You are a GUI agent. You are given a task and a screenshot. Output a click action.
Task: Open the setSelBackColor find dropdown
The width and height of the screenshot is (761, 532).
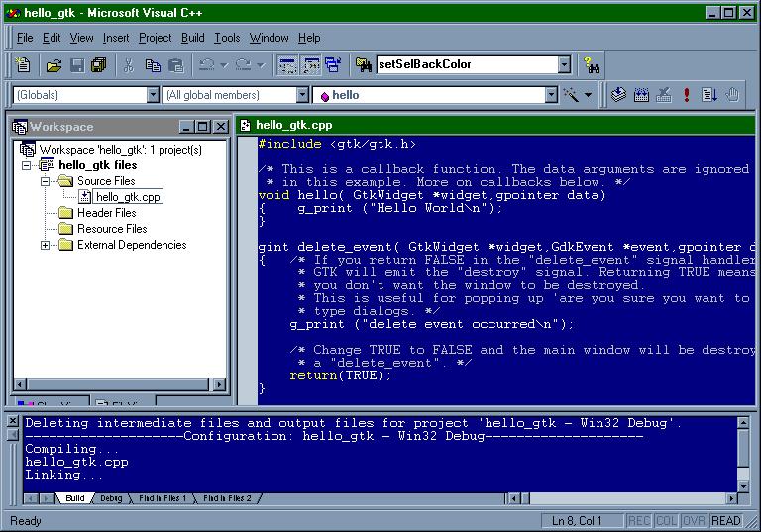pyautogui.click(x=564, y=65)
